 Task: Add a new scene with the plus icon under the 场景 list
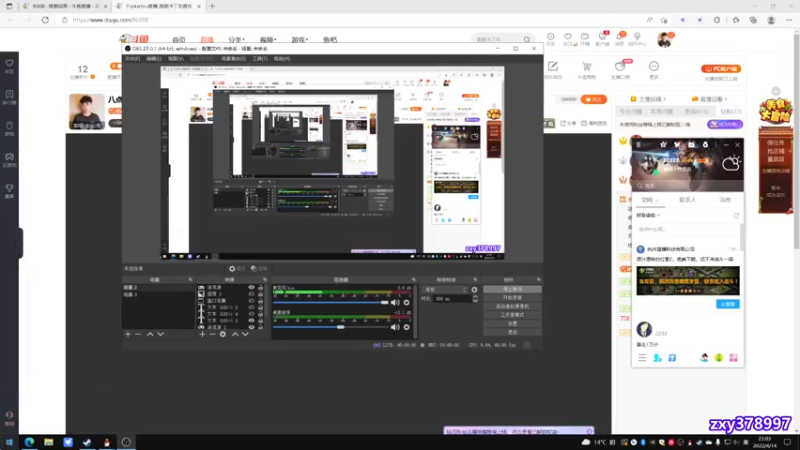(128, 334)
